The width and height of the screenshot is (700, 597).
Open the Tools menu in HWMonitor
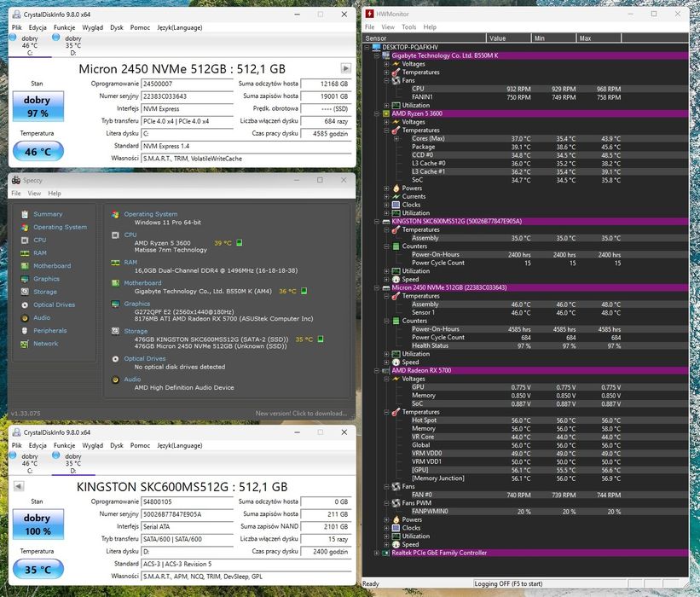[409, 27]
